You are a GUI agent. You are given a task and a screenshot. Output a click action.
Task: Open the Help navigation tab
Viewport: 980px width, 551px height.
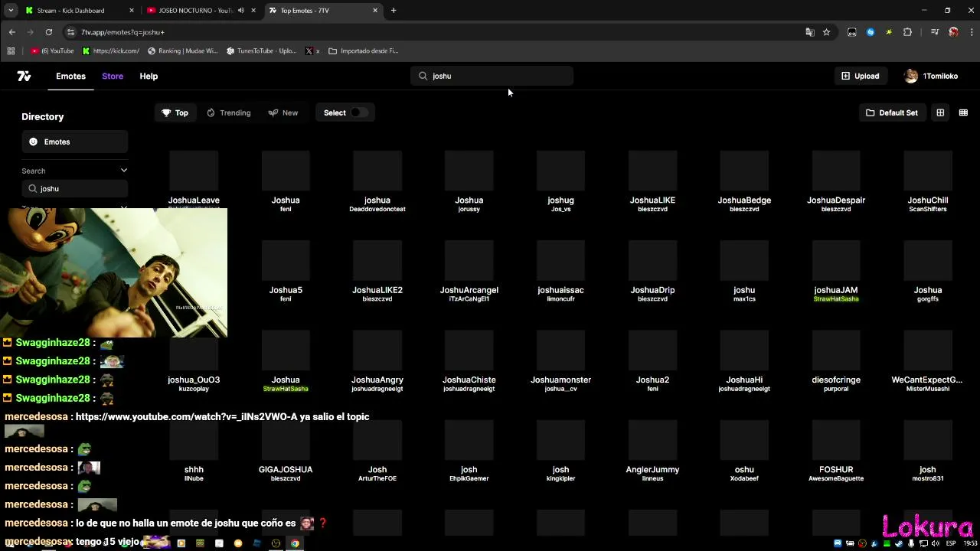[x=149, y=76]
